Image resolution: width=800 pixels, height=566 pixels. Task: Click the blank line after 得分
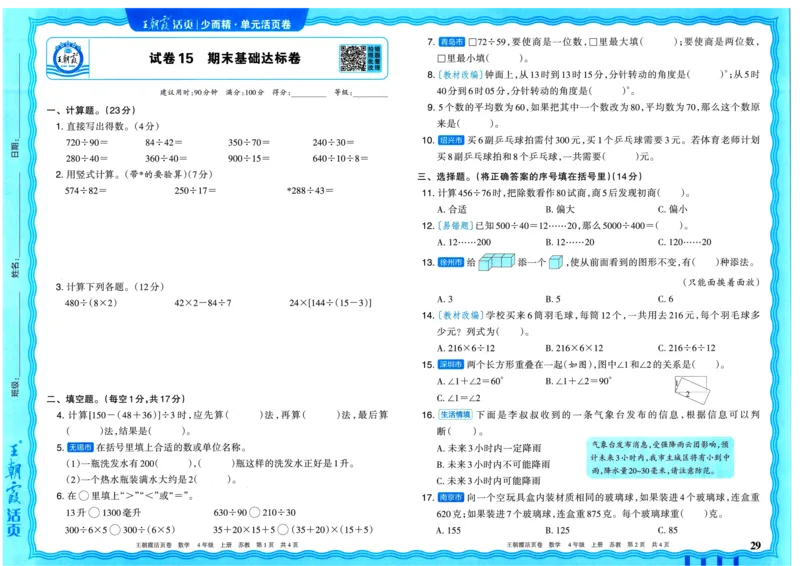pos(308,93)
